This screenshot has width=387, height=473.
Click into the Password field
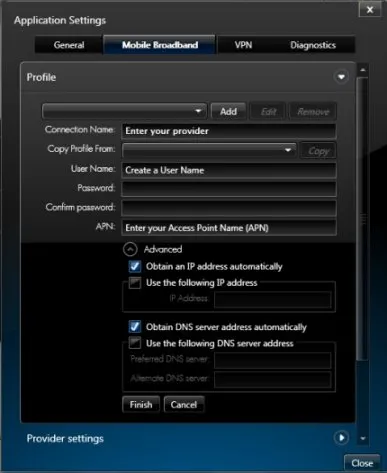click(229, 189)
